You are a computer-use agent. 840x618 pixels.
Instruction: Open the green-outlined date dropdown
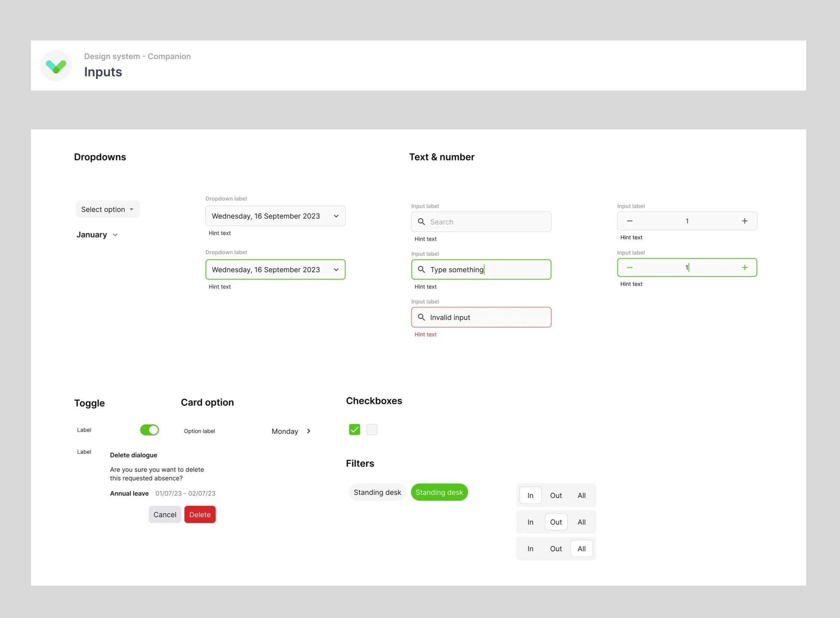[275, 269]
